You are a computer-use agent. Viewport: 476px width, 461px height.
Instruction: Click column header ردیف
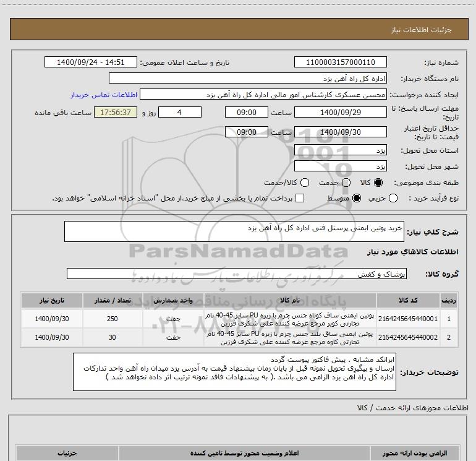(x=449, y=300)
